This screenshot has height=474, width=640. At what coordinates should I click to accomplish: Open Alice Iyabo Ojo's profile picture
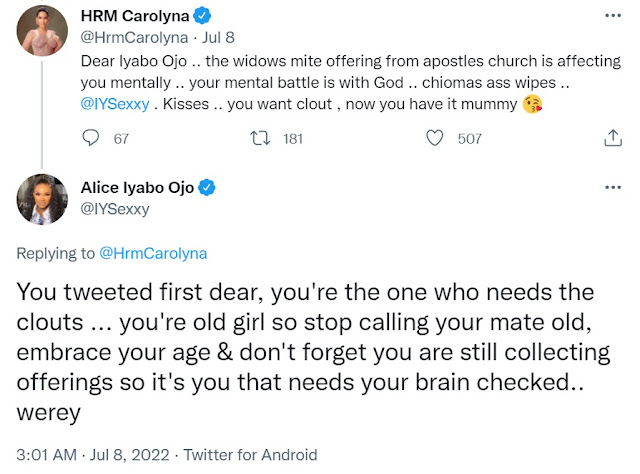pyautogui.click(x=41, y=203)
